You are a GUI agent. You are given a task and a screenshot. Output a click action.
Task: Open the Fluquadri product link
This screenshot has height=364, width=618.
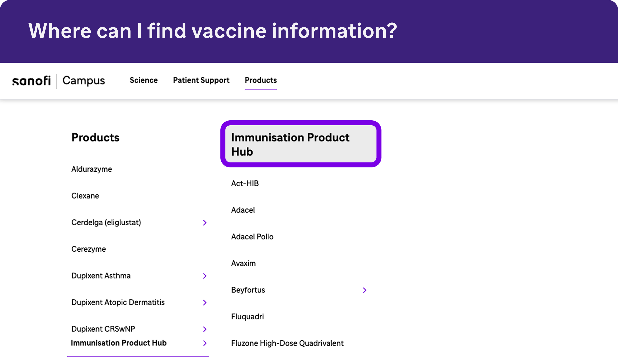pos(247,317)
